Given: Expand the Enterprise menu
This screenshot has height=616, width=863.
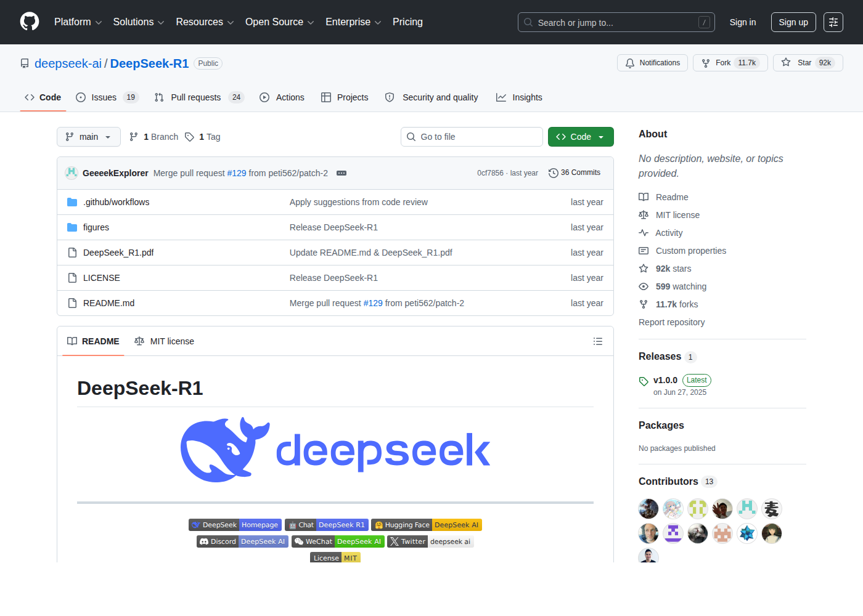Looking at the screenshot, I should pos(353,22).
